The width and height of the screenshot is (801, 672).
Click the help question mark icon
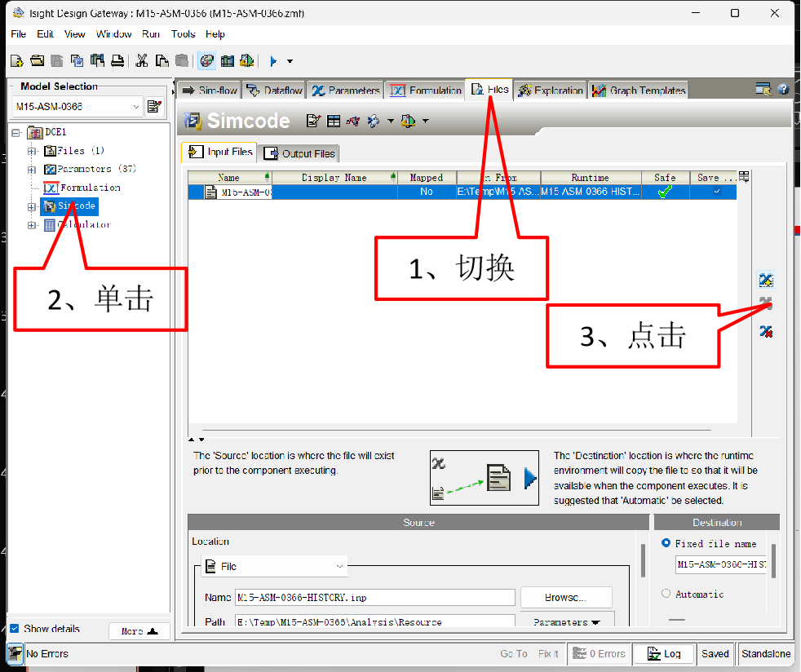pos(783,90)
